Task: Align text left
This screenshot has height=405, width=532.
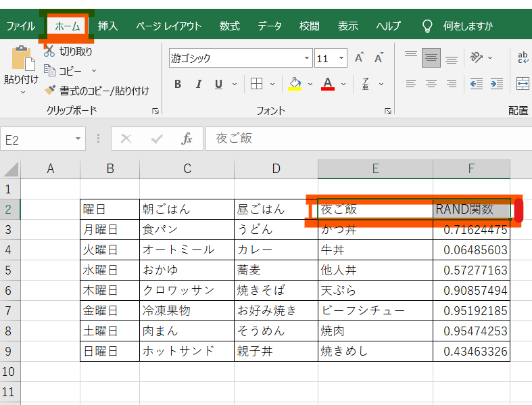Action: 411,84
